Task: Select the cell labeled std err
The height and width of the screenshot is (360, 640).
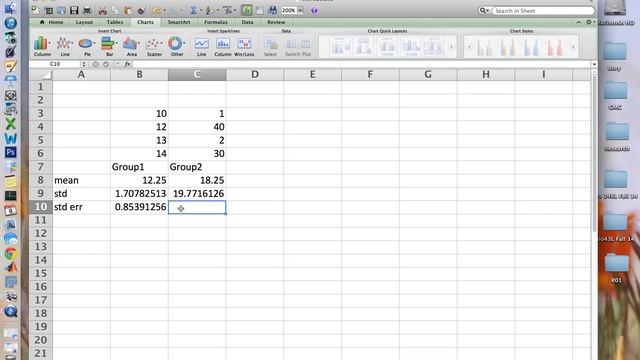Action: 82,207
